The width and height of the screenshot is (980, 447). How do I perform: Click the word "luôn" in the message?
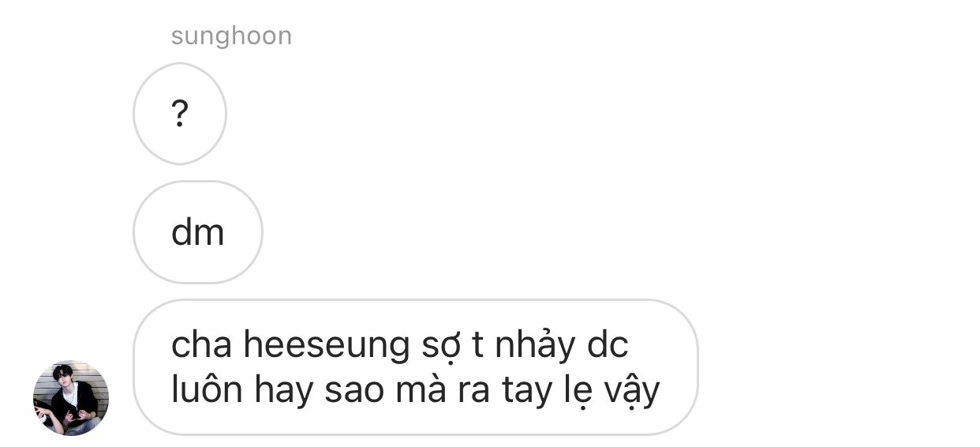[207, 391]
